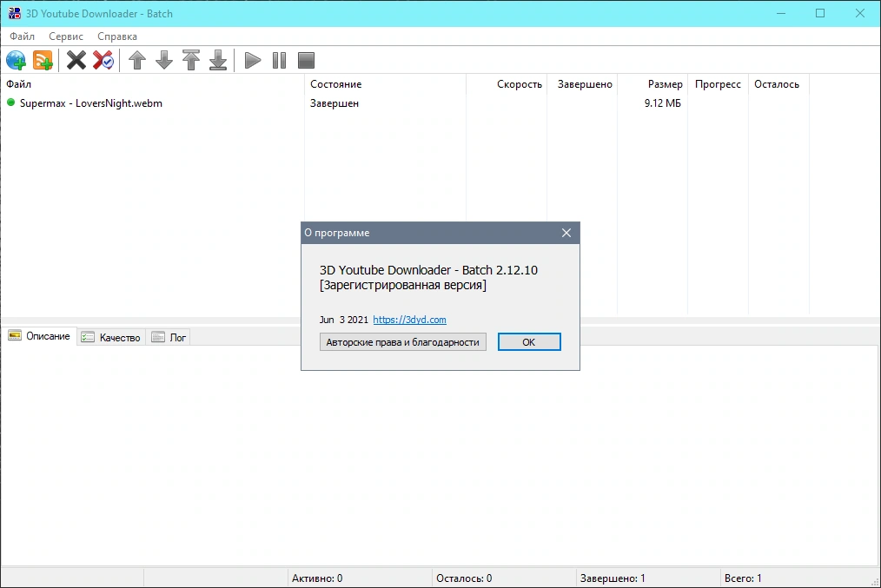Viewport: 881px width, 588px height.
Task: Click the move up arrow icon
Action: (x=137, y=60)
